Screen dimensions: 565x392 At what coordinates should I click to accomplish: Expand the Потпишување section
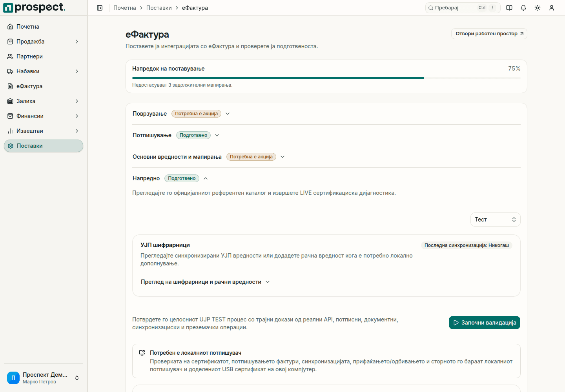click(x=176, y=135)
